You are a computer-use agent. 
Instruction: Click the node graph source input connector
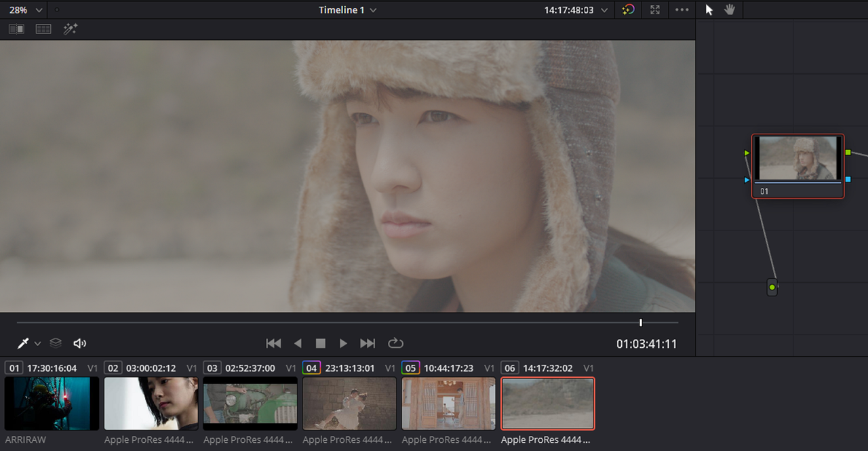coord(772,288)
